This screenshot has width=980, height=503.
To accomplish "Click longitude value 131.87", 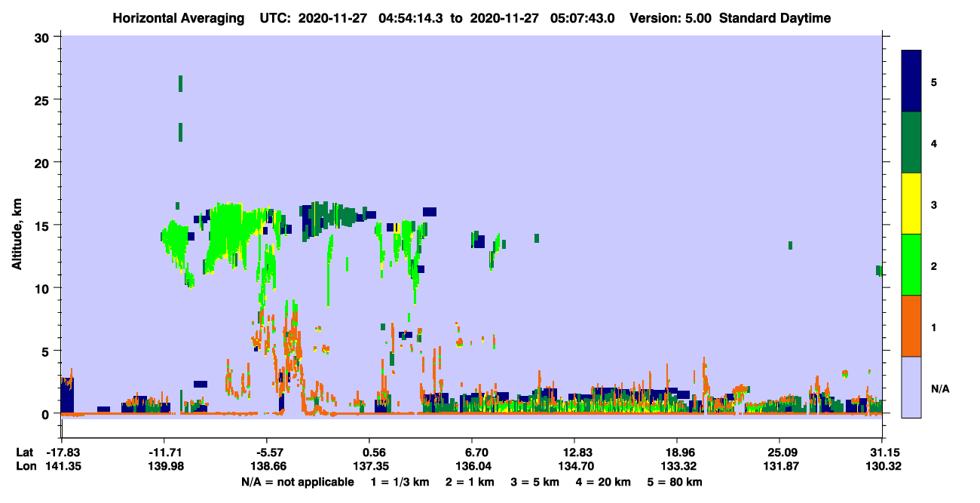I will pos(779,467).
